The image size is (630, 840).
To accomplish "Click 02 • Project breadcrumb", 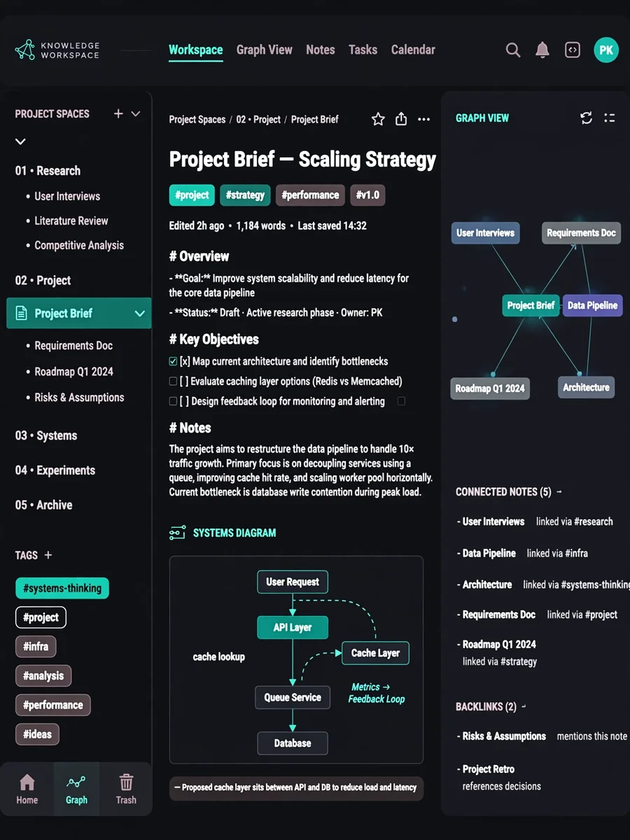I will point(258,120).
